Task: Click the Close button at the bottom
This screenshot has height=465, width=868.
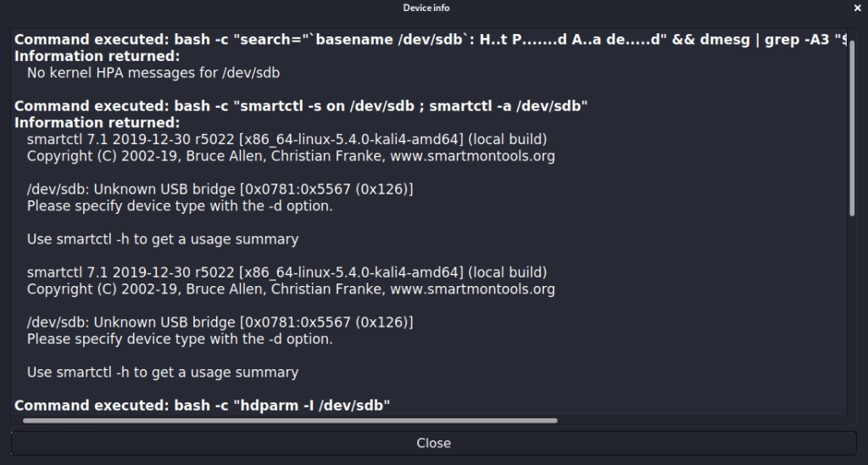Action: 433,443
